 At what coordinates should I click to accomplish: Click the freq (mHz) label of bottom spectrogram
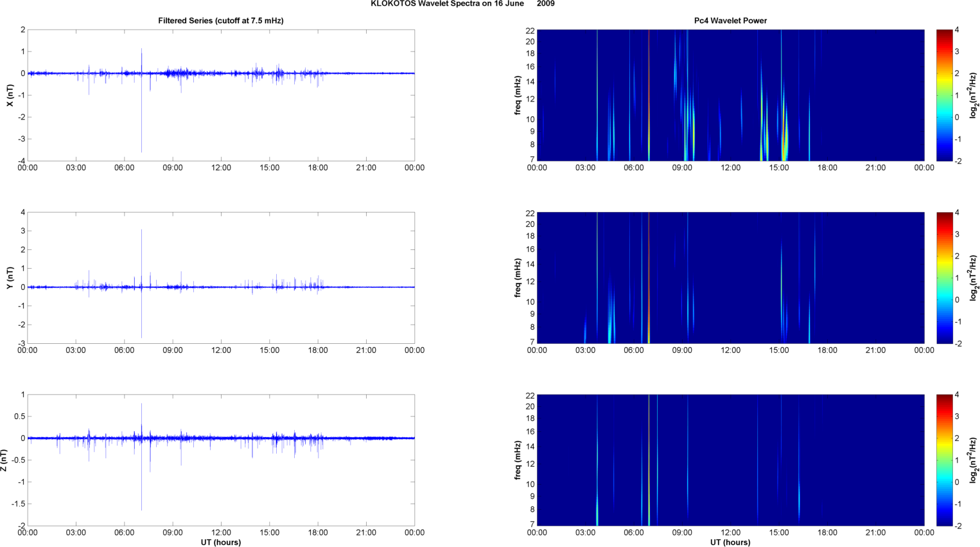click(x=518, y=460)
